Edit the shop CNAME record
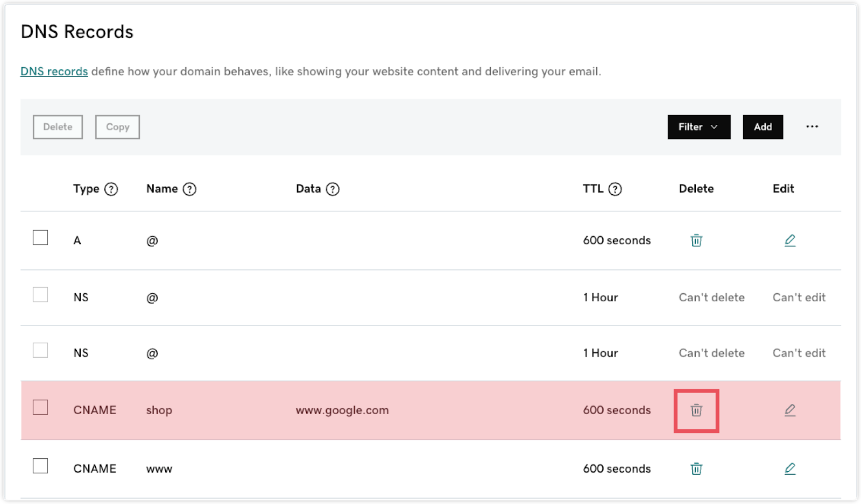Viewport: 861px width, 504px height. tap(789, 410)
